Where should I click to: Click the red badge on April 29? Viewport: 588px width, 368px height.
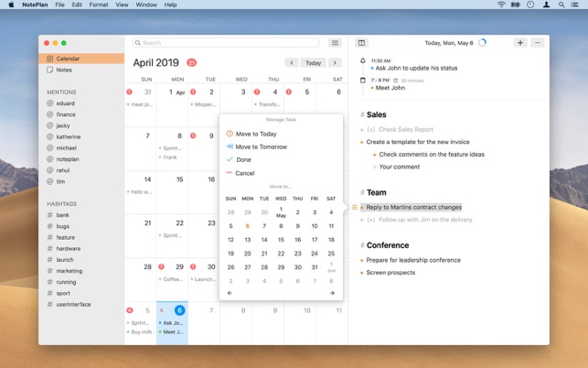click(x=161, y=266)
